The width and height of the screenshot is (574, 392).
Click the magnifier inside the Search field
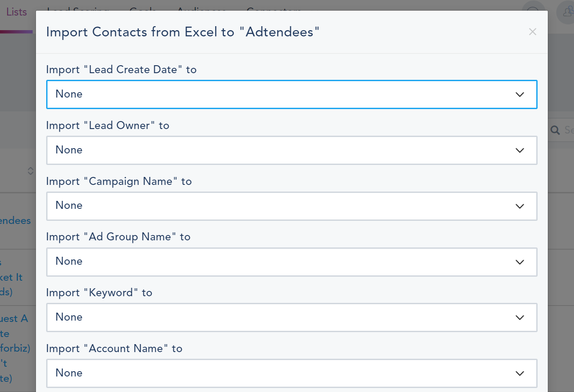tap(555, 130)
